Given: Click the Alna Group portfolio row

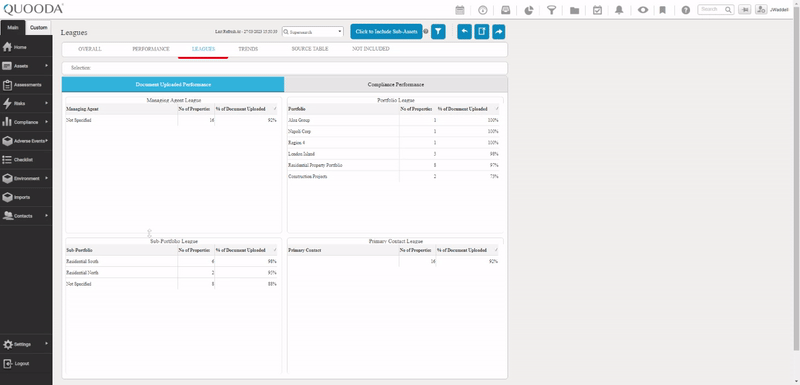Looking at the screenshot, I should (x=393, y=120).
